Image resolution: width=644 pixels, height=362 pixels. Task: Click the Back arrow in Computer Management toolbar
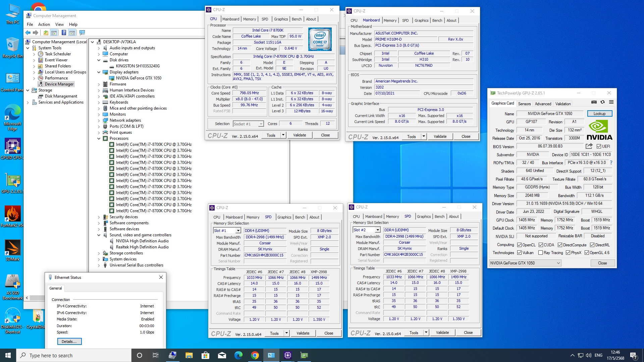click(x=28, y=33)
